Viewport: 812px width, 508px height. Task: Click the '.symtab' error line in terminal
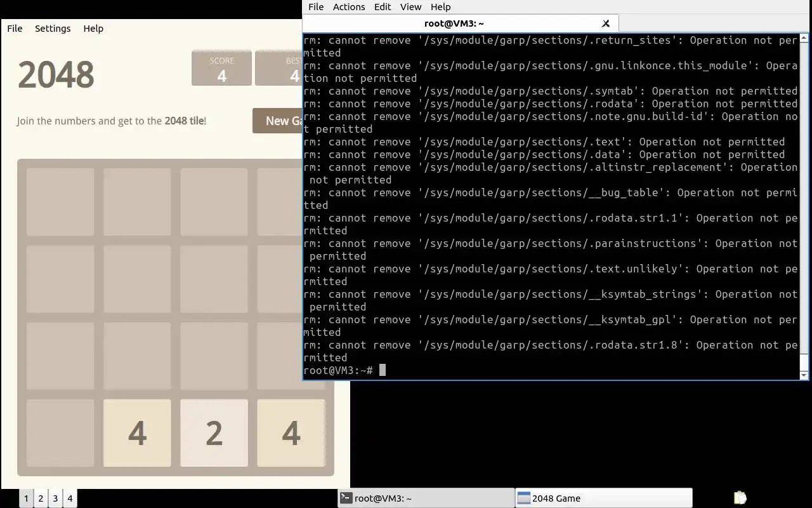551,91
